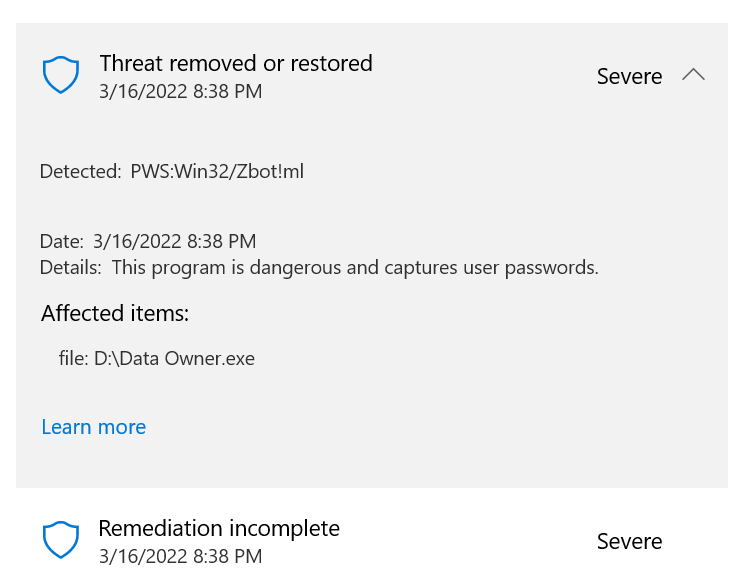Select the Threat removed or restored heading
Image resolution: width=740 pixels, height=581 pixels.
pos(236,63)
